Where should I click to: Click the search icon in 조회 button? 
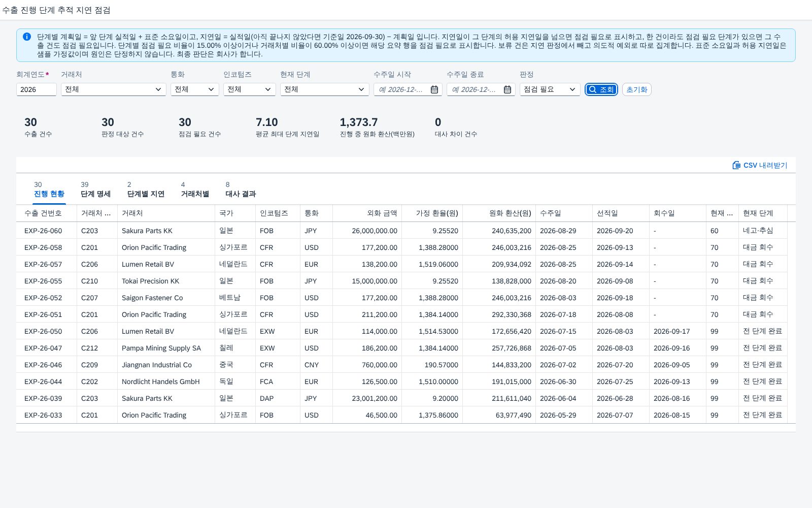pos(592,89)
